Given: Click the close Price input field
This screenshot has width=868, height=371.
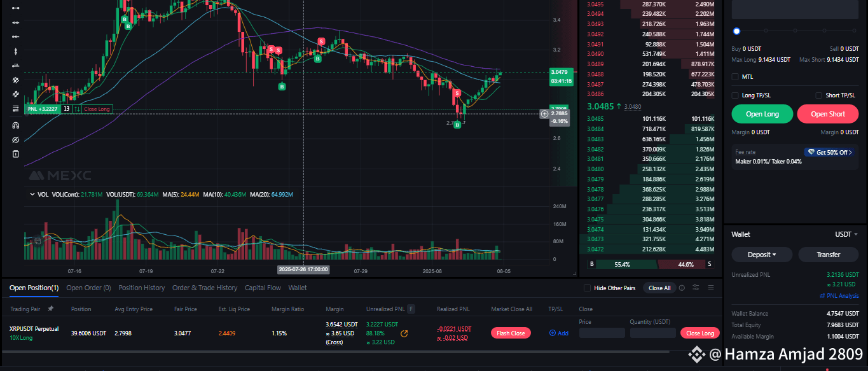Looking at the screenshot, I should (602, 333).
